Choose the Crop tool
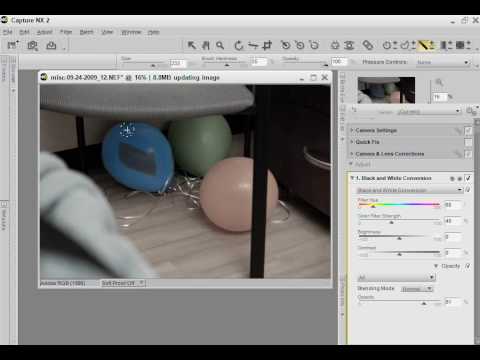 (x=267, y=45)
